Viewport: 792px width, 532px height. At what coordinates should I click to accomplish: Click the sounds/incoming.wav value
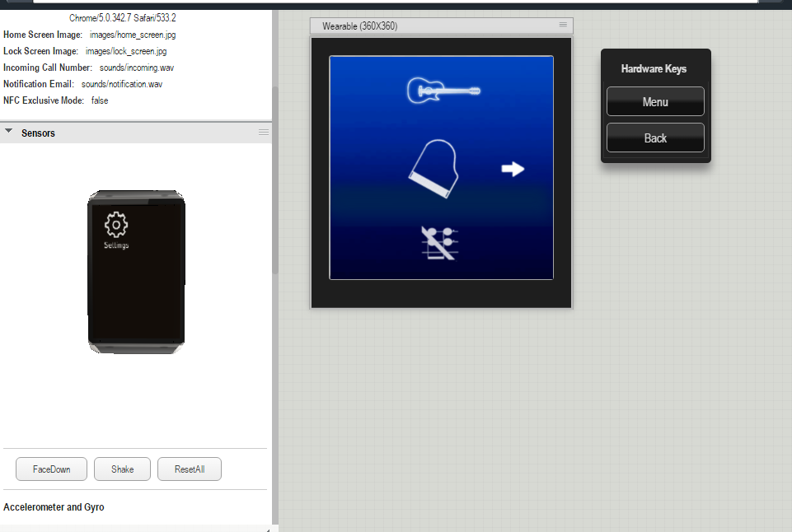click(137, 68)
